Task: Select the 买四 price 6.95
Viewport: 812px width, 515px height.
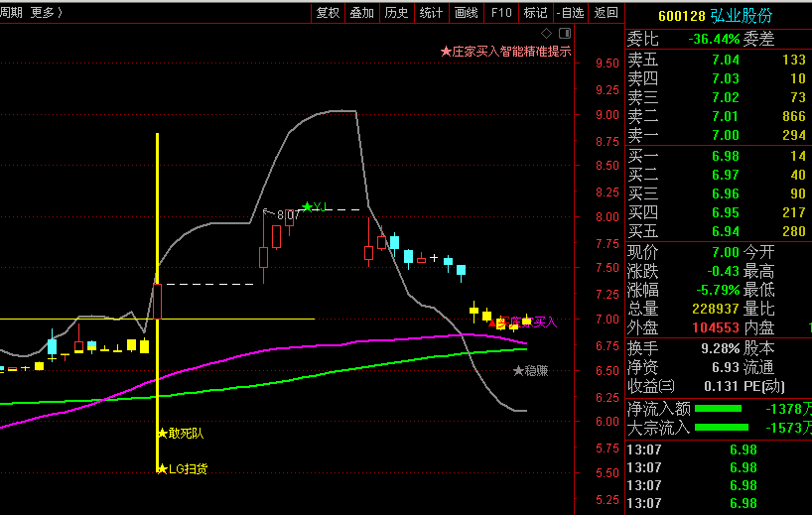Action: 726,212
